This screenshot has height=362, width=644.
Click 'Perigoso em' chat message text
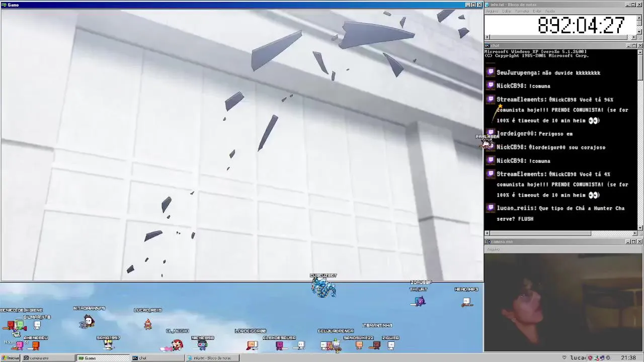[555, 134]
